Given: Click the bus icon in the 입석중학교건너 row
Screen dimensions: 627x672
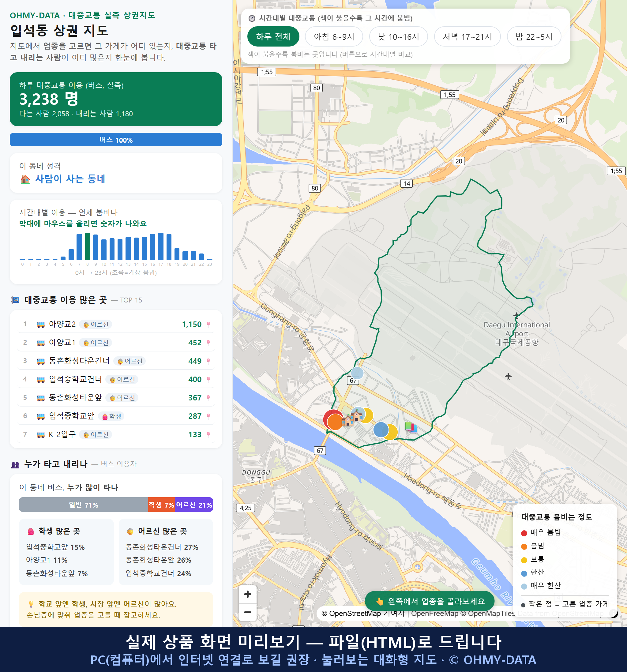Looking at the screenshot, I should pyautogui.click(x=40, y=380).
